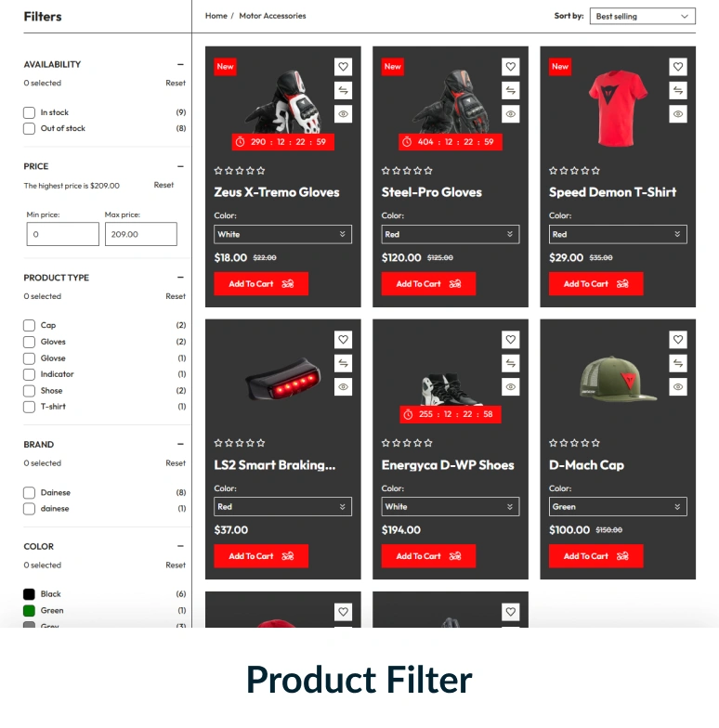Collapse the Color filter section
The width and height of the screenshot is (719, 728).
180,546
